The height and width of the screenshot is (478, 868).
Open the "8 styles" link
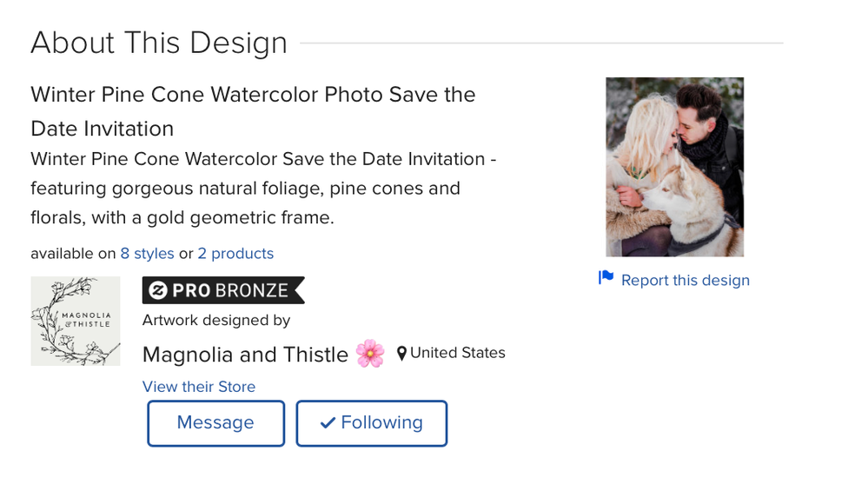pos(147,254)
